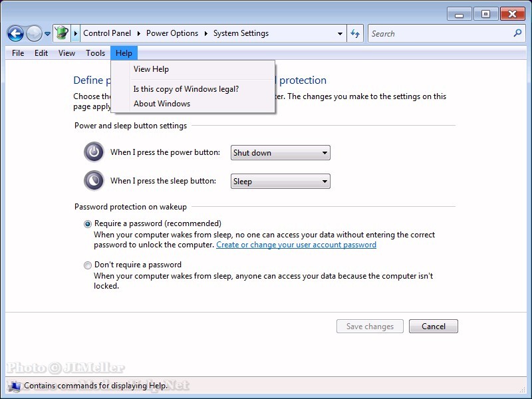The width and height of the screenshot is (532, 399).
Task: Click status text 'Contains commands for displaying Help.'
Action: click(x=96, y=386)
